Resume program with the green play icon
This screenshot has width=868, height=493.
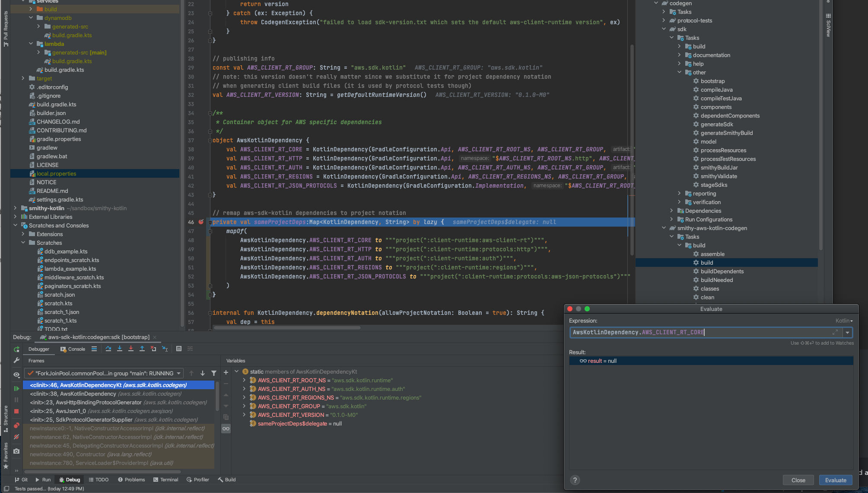16,389
